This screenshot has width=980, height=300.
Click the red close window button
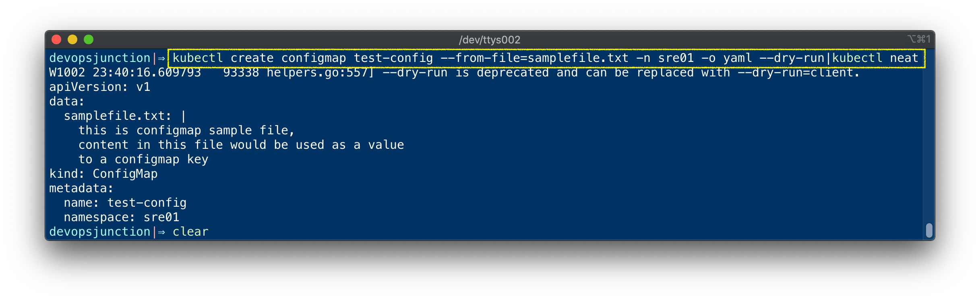click(x=56, y=39)
